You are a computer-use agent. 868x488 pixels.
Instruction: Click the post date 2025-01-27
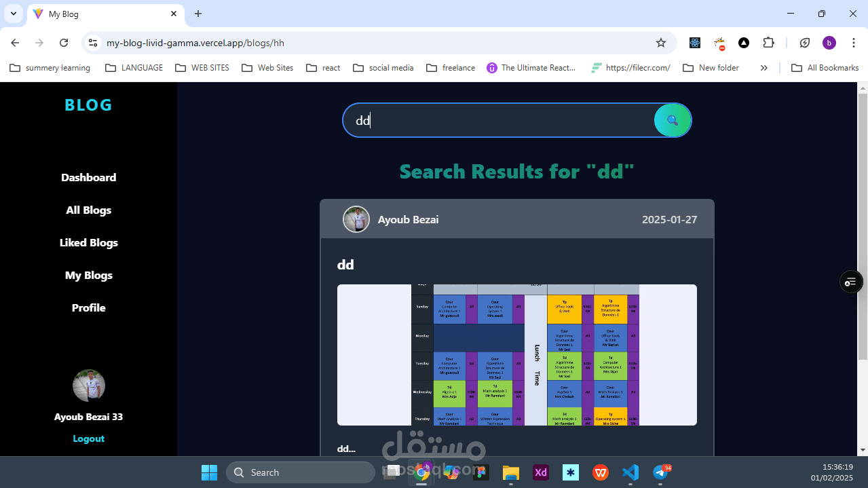tap(669, 219)
